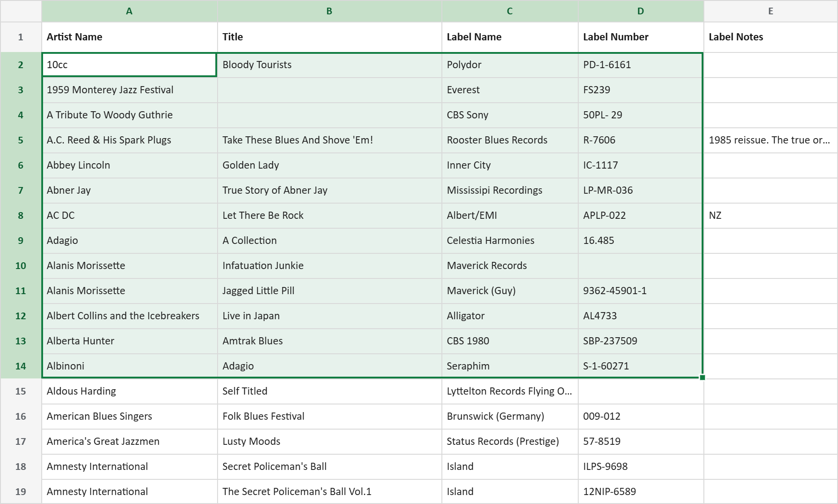
Task: Select the 'Brunswick (Germany)' cell
Action: pyautogui.click(x=510, y=417)
